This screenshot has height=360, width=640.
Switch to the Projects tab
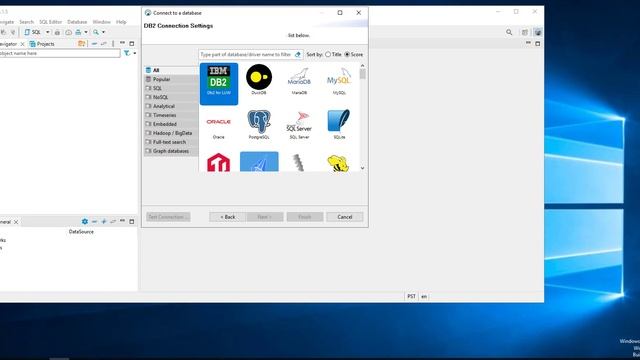click(42, 44)
